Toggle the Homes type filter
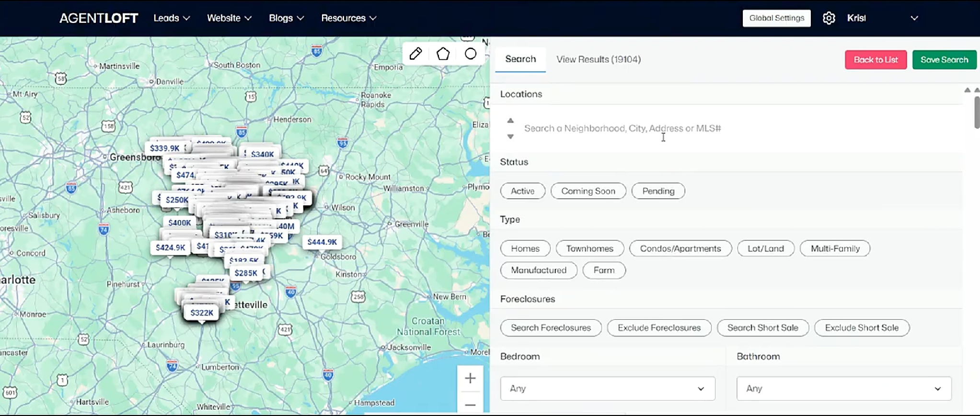This screenshot has height=416, width=980. [x=525, y=248]
